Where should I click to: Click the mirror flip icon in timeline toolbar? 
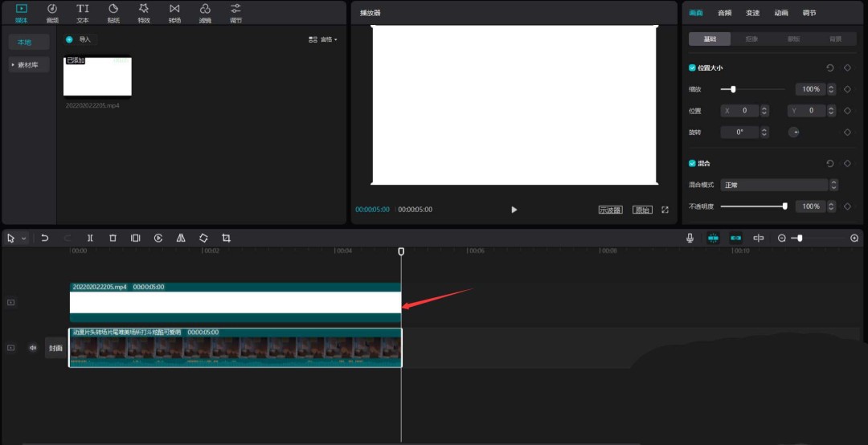(181, 239)
